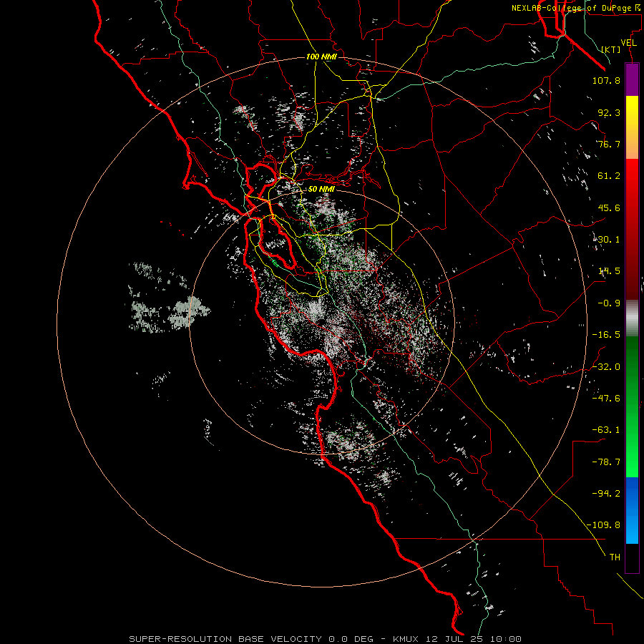Select the black TH segment of the scale
Viewport: 644px width, 644px height.
[x=632, y=558]
